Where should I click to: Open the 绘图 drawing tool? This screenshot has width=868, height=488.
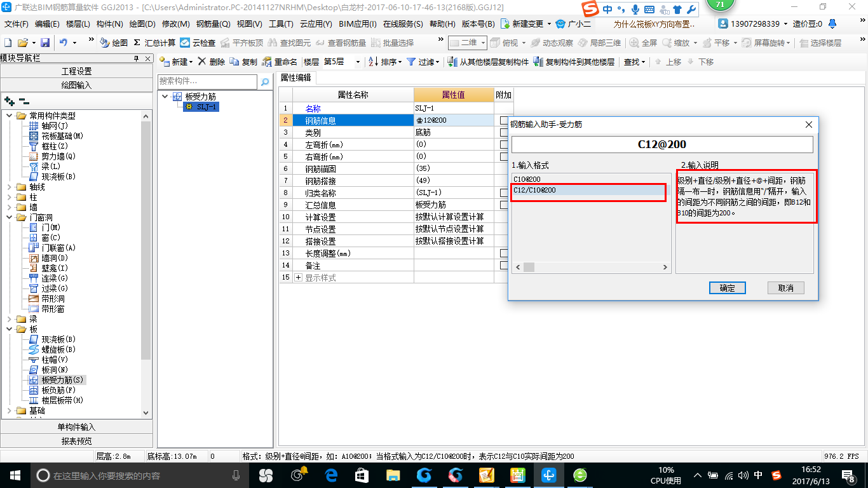coord(114,43)
